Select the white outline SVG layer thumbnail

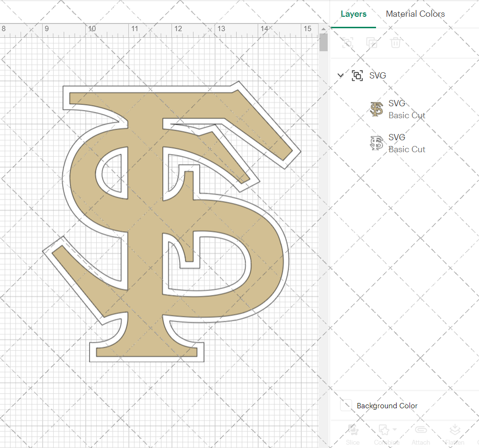376,143
